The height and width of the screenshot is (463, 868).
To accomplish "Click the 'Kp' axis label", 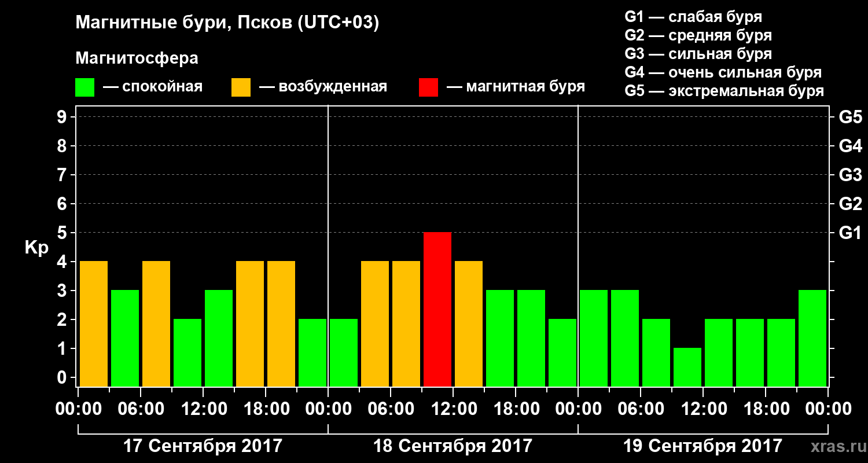I will 36,248.
